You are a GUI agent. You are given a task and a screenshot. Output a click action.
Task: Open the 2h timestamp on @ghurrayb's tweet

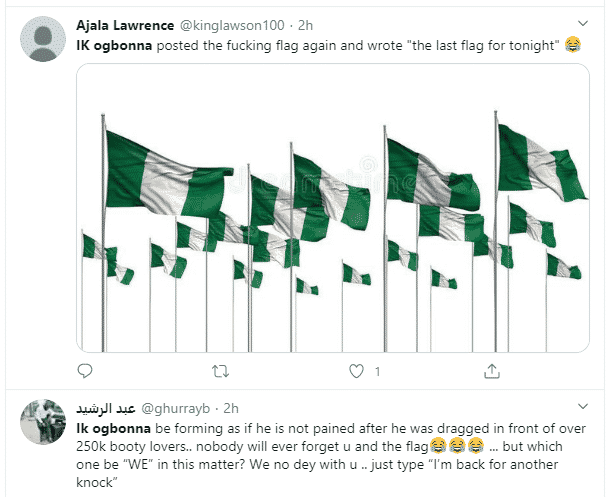pyautogui.click(x=231, y=408)
